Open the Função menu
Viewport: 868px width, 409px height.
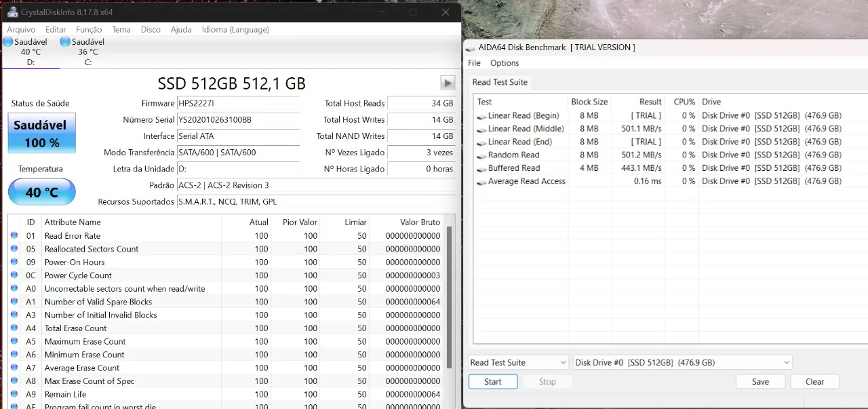(89, 29)
